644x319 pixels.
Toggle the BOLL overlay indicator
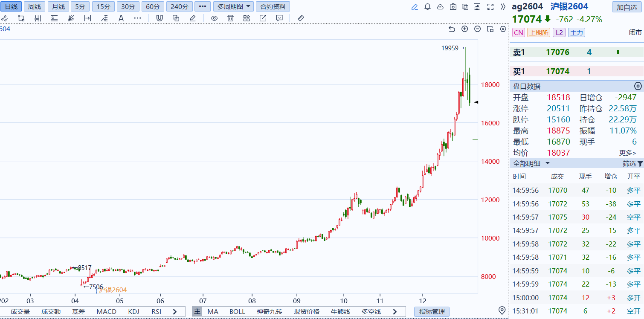coord(237,312)
